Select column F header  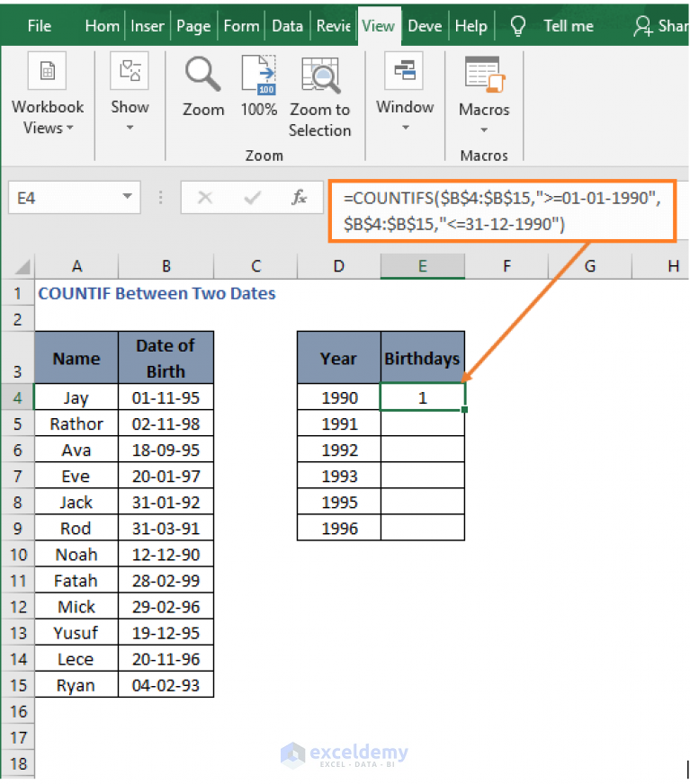[x=506, y=266]
